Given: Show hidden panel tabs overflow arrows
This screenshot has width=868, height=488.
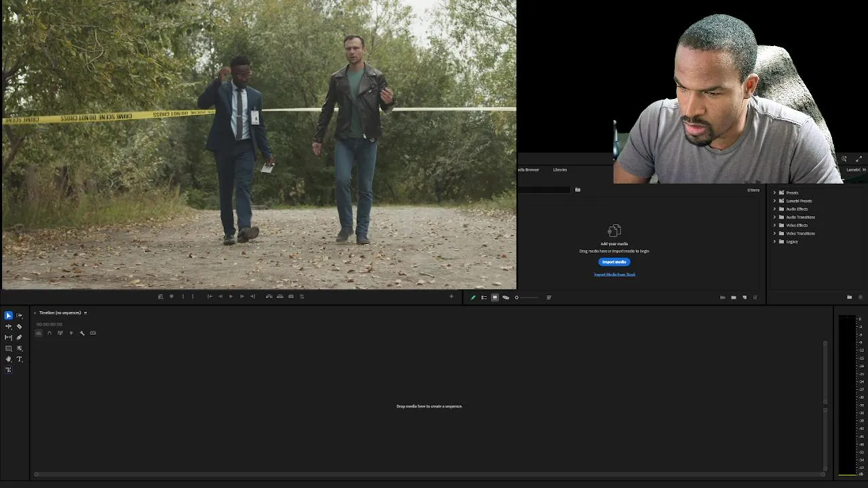Looking at the screenshot, I should tap(864, 169).
